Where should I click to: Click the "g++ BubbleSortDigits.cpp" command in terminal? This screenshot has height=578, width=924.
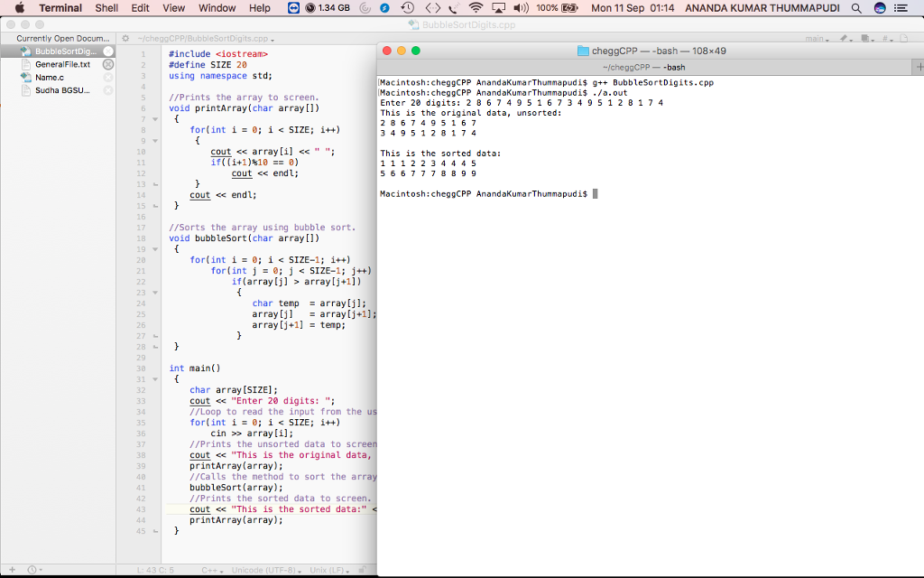pyautogui.click(x=653, y=82)
